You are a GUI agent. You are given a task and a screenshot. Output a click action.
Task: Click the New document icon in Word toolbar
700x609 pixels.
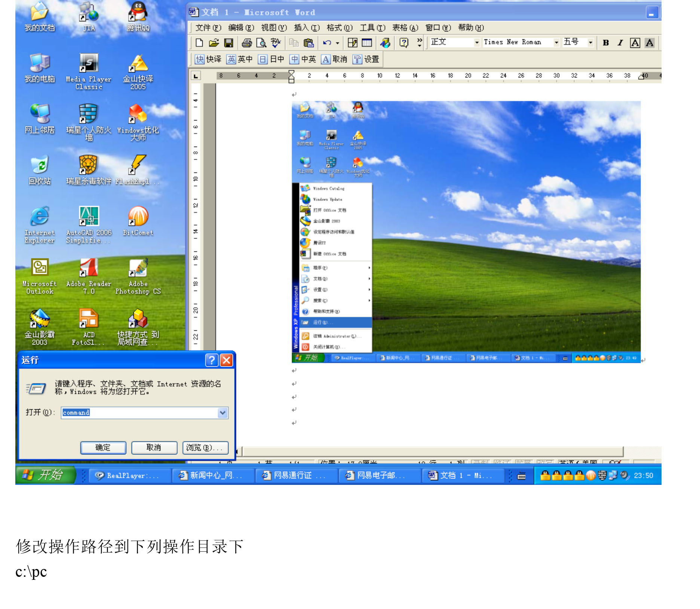pyautogui.click(x=199, y=43)
